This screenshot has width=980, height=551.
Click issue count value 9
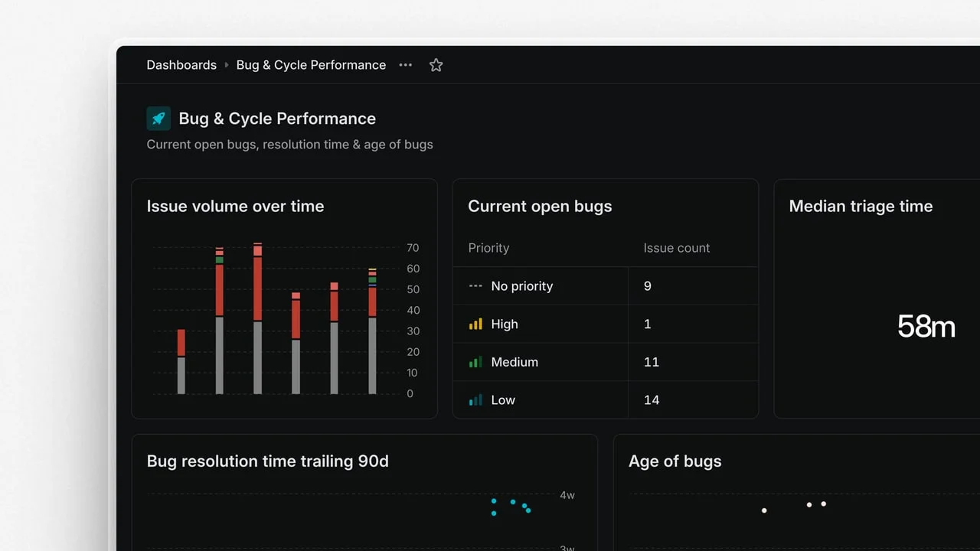(x=648, y=286)
